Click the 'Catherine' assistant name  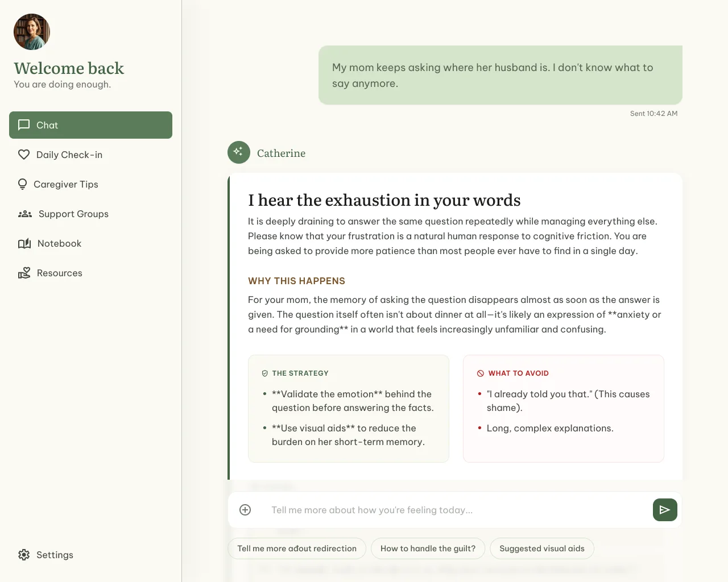point(281,153)
